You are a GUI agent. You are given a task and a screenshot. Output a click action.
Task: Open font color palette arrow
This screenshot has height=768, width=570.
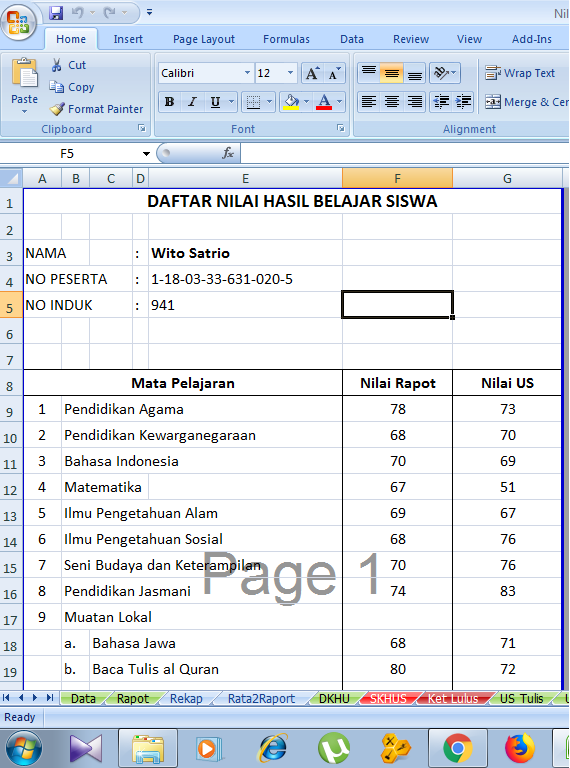click(340, 102)
